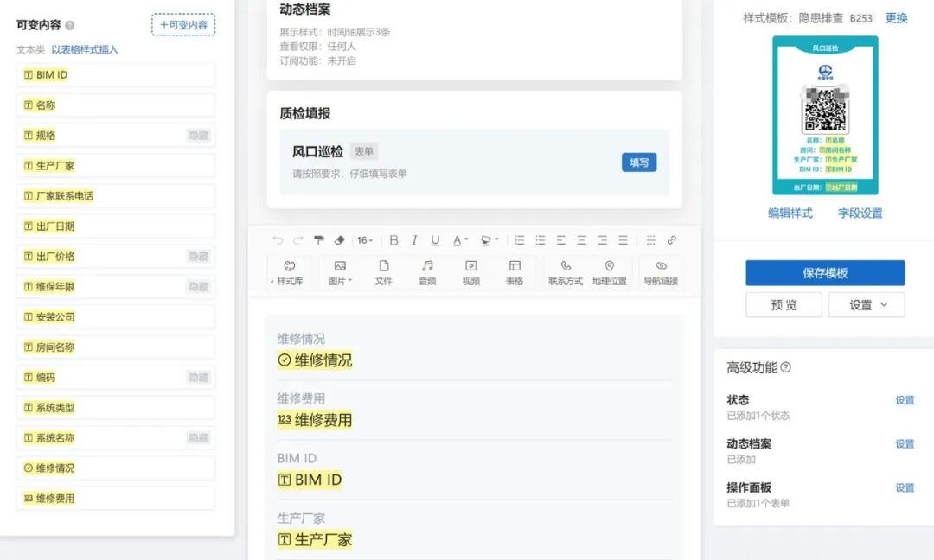Toggle bold formatting in the toolbar
934x560 pixels.
(394, 239)
